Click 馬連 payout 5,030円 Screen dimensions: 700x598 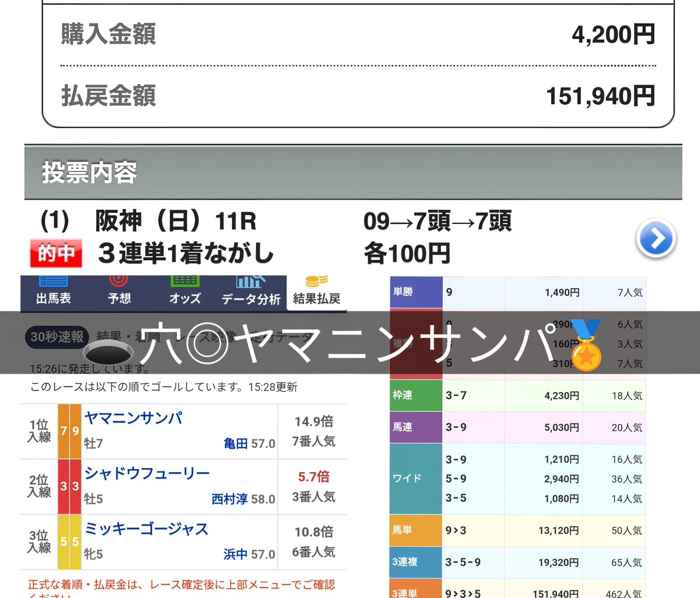[x=562, y=428]
